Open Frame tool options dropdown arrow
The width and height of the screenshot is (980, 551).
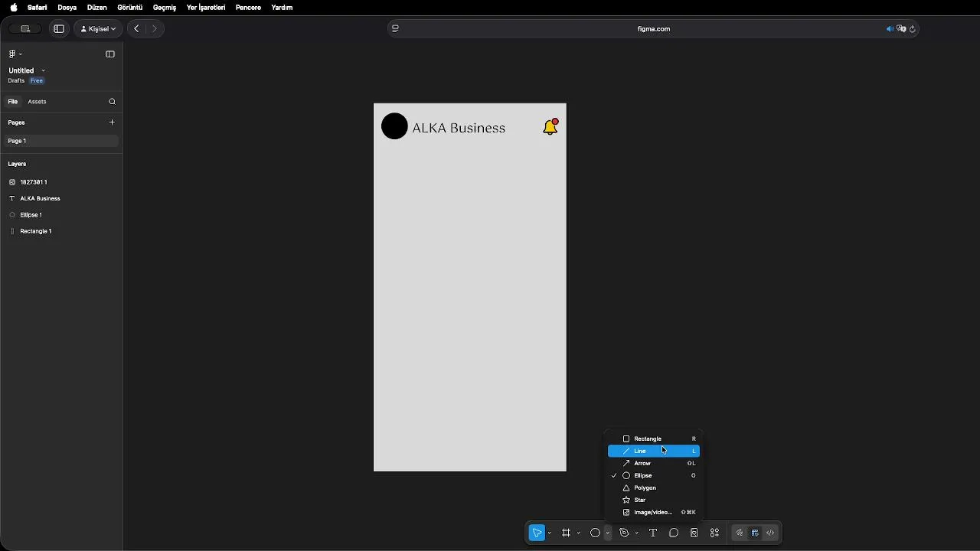579,533
